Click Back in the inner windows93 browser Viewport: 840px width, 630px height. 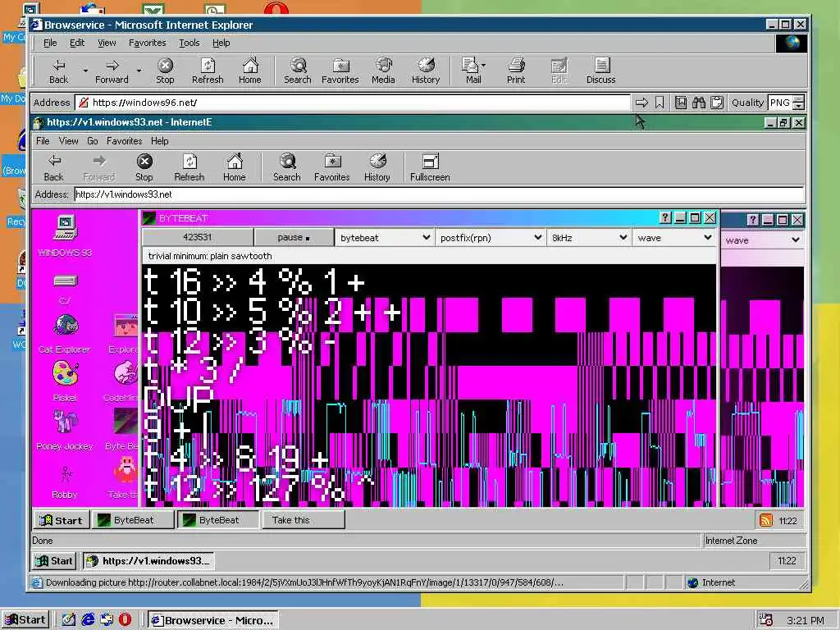pyautogui.click(x=53, y=167)
